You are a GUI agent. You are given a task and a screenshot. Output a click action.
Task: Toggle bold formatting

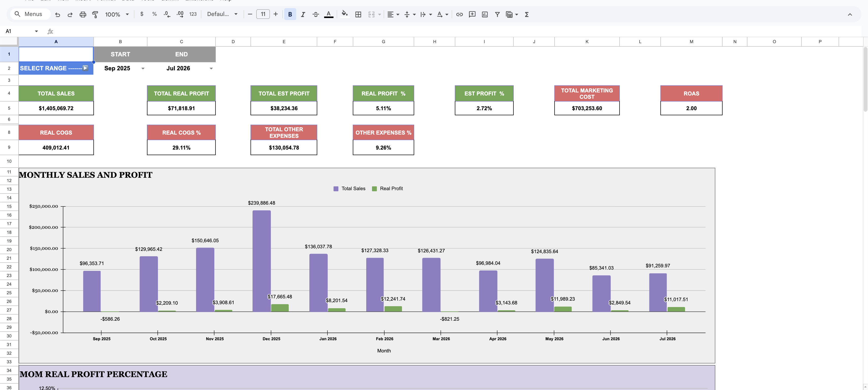(x=290, y=14)
